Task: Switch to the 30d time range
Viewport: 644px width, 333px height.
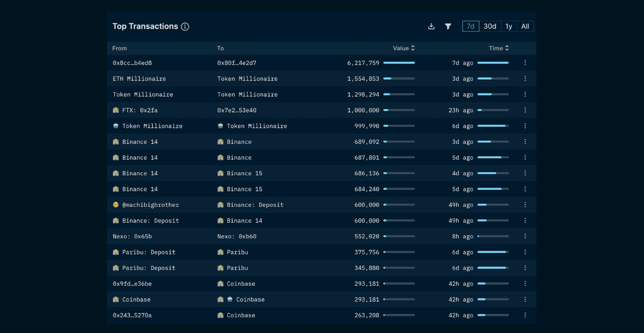Action: point(490,26)
